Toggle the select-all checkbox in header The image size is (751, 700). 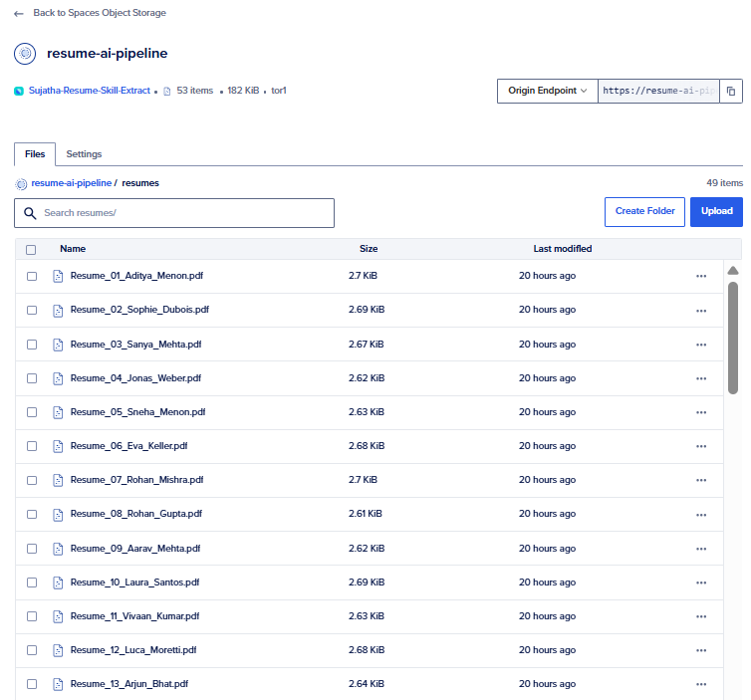pos(31,249)
